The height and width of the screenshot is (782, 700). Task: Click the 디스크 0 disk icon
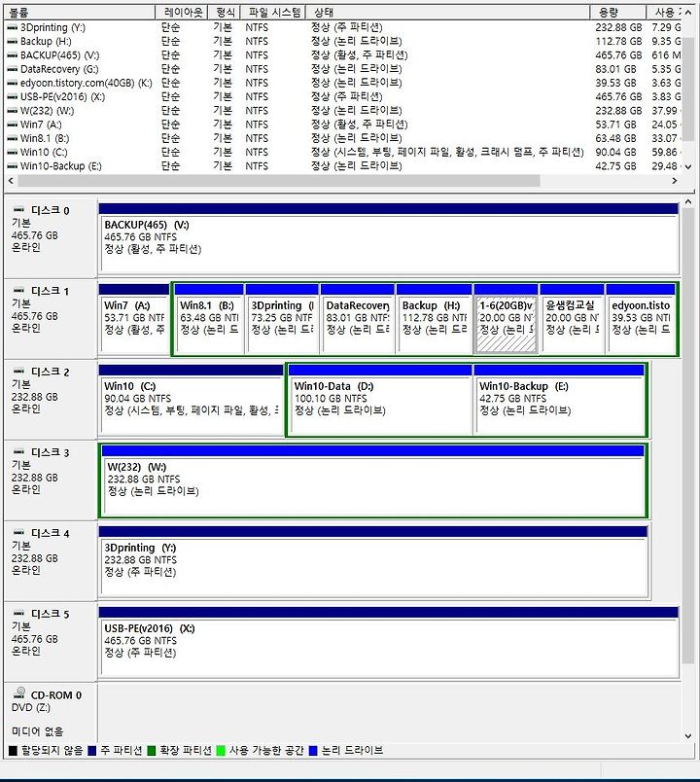click(18, 209)
